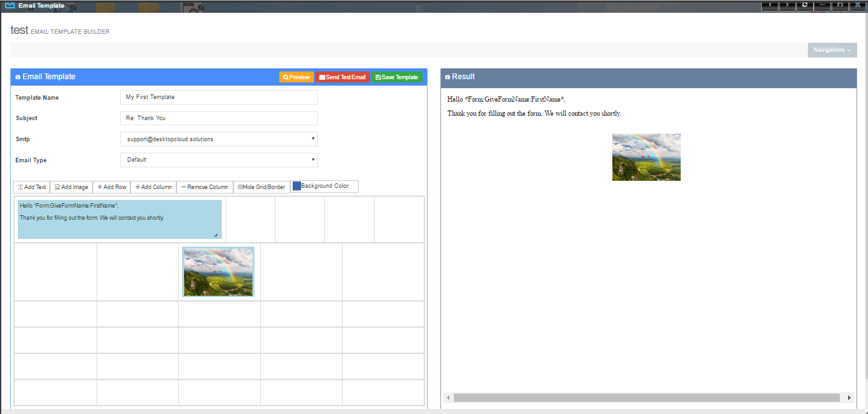Screen dimensions: 868x414
Task: Click the refresh icon in the top-right
Action: pyautogui.click(x=804, y=5)
